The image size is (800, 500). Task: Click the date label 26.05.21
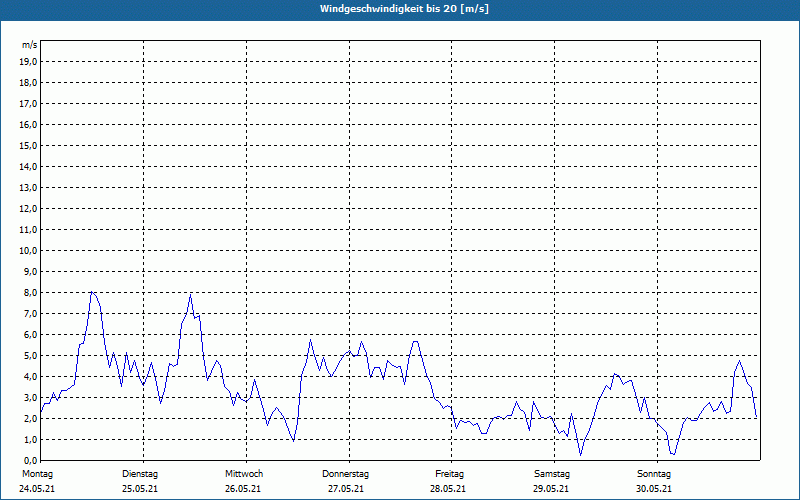coord(244,489)
